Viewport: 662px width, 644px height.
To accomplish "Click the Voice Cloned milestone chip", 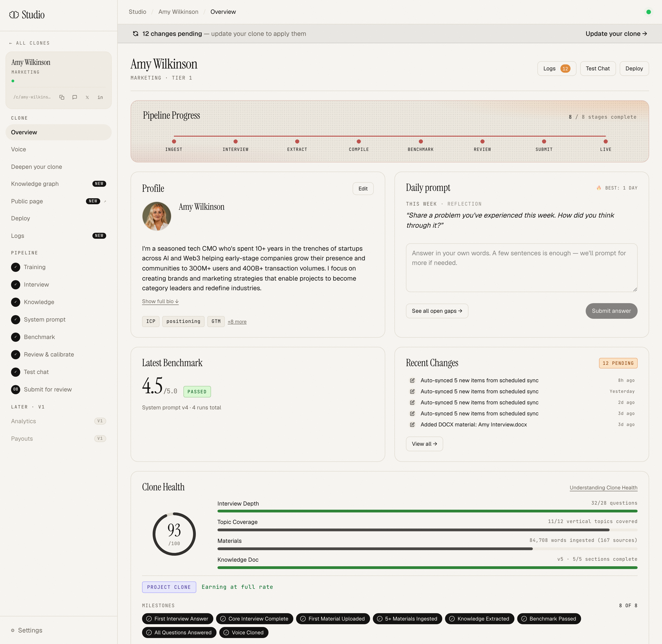I will pos(243,632).
